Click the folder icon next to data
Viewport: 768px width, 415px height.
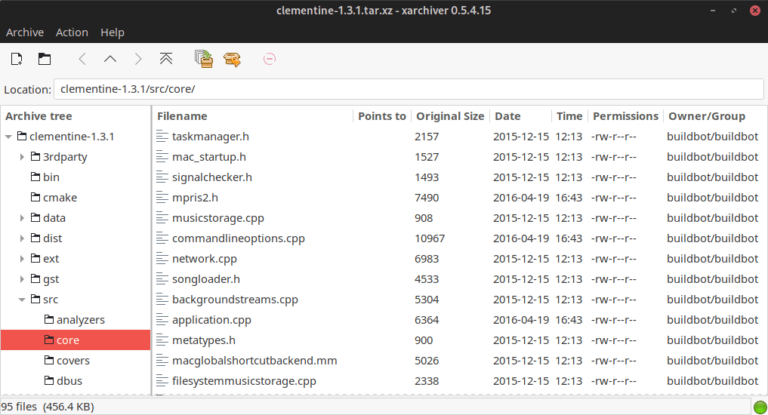coord(35,218)
